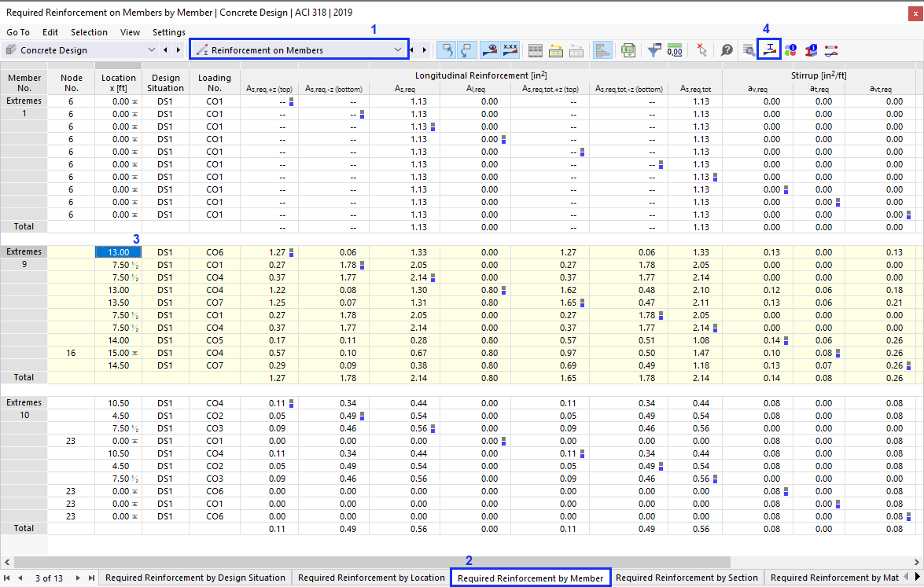Toggle the x.xx values display button
Image resolution: width=924 pixels, height=587 pixels.
click(510, 50)
